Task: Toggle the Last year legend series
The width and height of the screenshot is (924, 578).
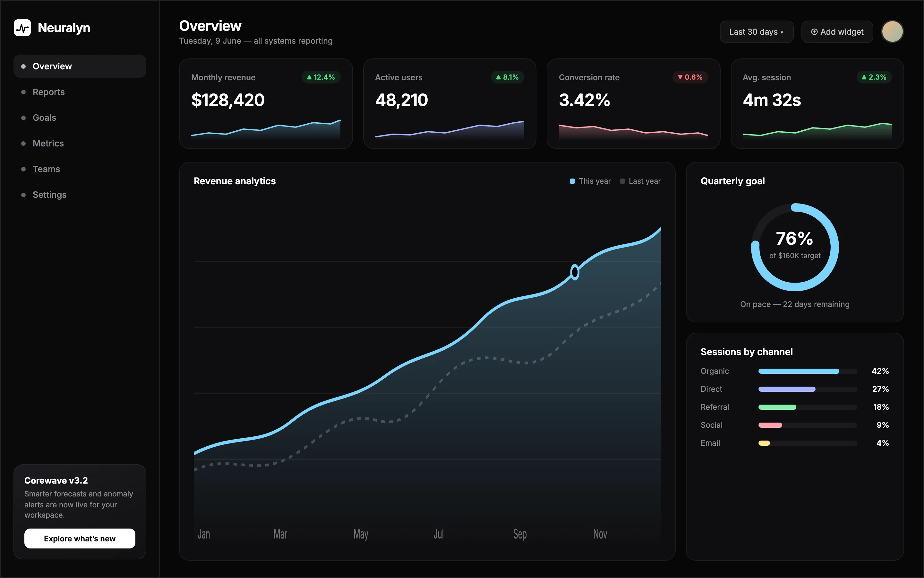Action: pos(640,181)
